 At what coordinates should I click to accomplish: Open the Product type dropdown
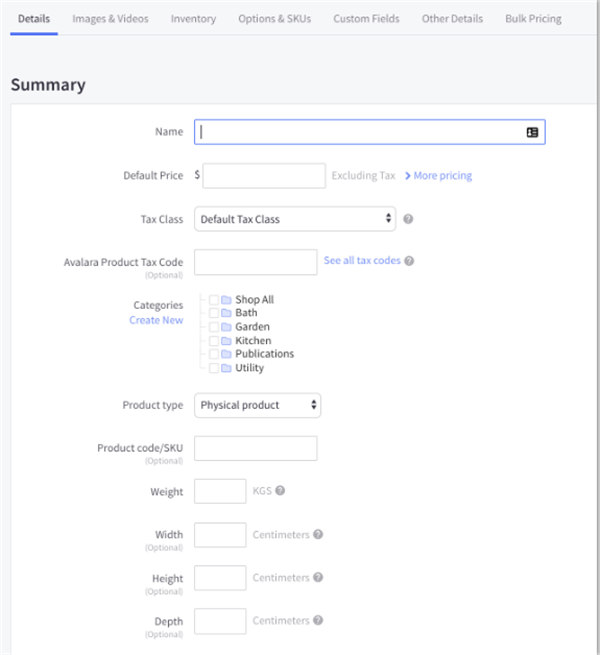[x=257, y=405]
